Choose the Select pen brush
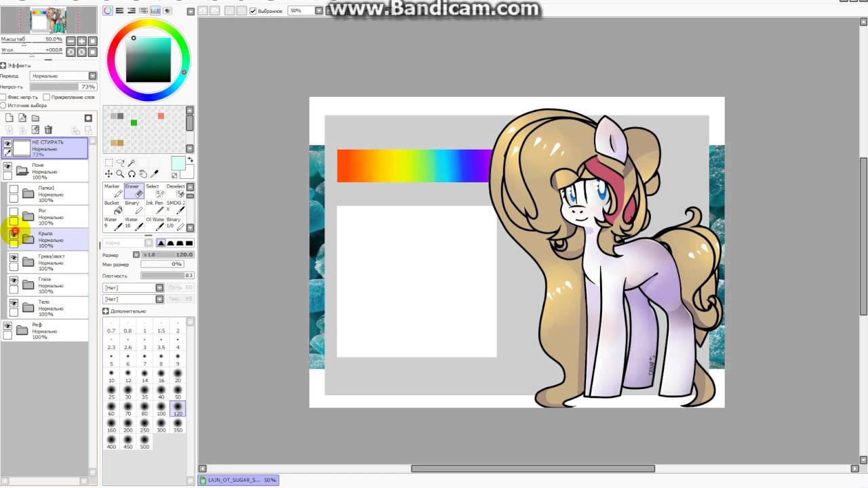 [155, 191]
